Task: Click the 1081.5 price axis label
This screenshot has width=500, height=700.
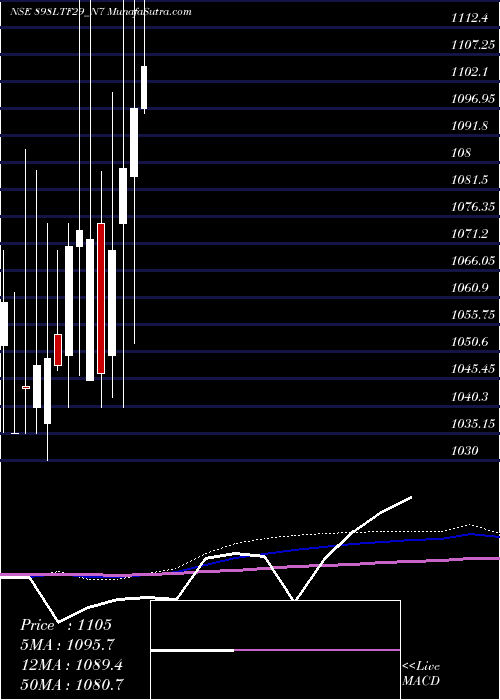Action: pyautogui.click(x=469, y=179)
